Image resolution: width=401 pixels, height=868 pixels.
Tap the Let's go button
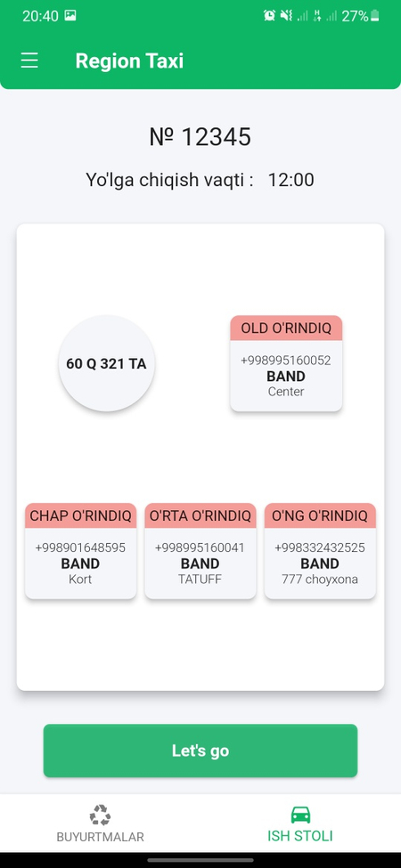click(x=200, y=750)
